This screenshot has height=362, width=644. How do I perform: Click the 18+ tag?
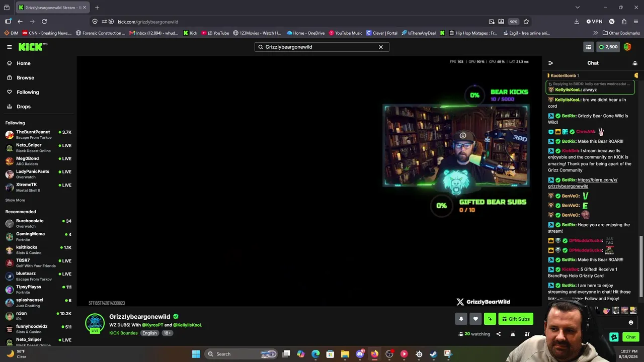click(168, 333)
